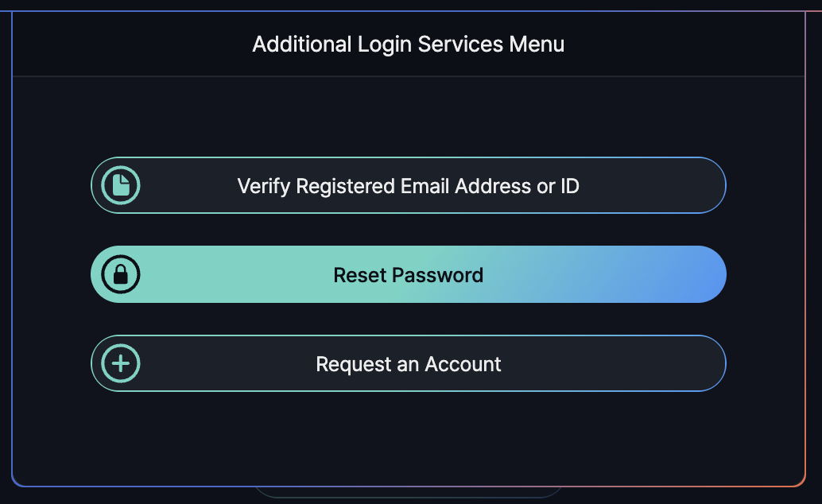Click the padlock icon on Reset Password
Image resolution: width=822 pixels, height=504 pixels.
(121, 275)
